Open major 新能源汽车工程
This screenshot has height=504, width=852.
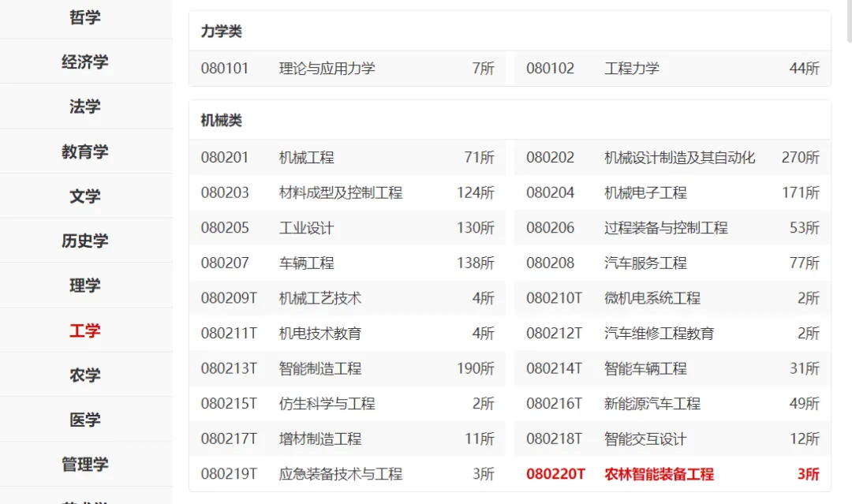tap(652, 404)
